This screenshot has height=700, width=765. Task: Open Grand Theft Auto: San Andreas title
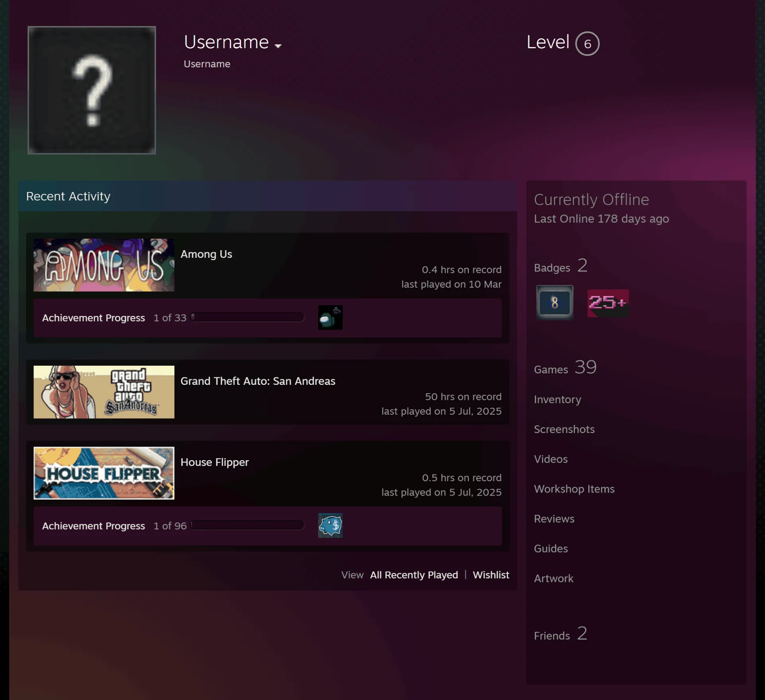click(x=258, y=381)
